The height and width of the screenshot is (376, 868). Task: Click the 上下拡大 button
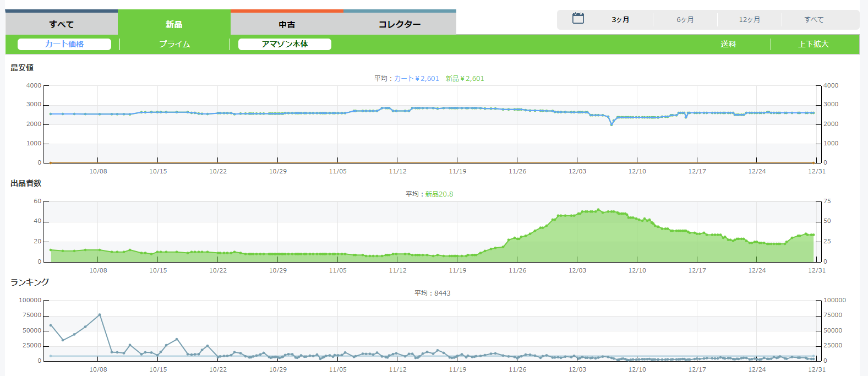[x=814, y=44]
